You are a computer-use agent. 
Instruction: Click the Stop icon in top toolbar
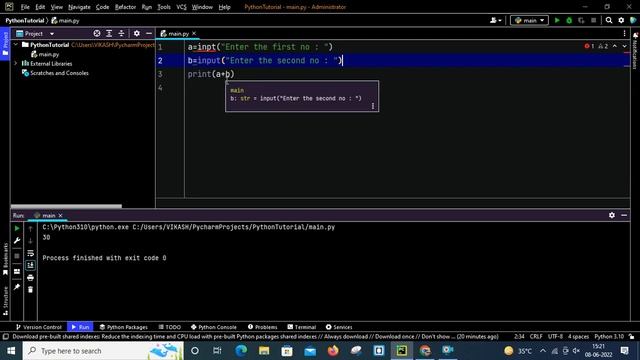click(x=593, y=20)
